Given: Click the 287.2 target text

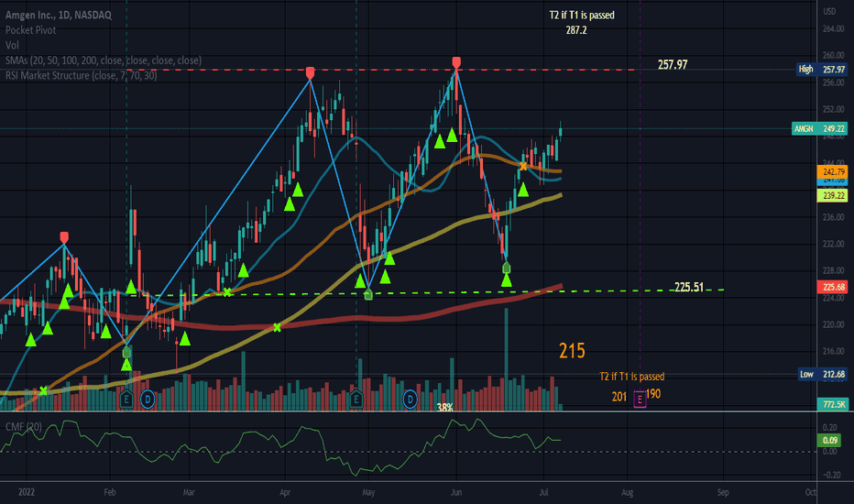Looking at the screenshot, I should click(x=576, y=30).
